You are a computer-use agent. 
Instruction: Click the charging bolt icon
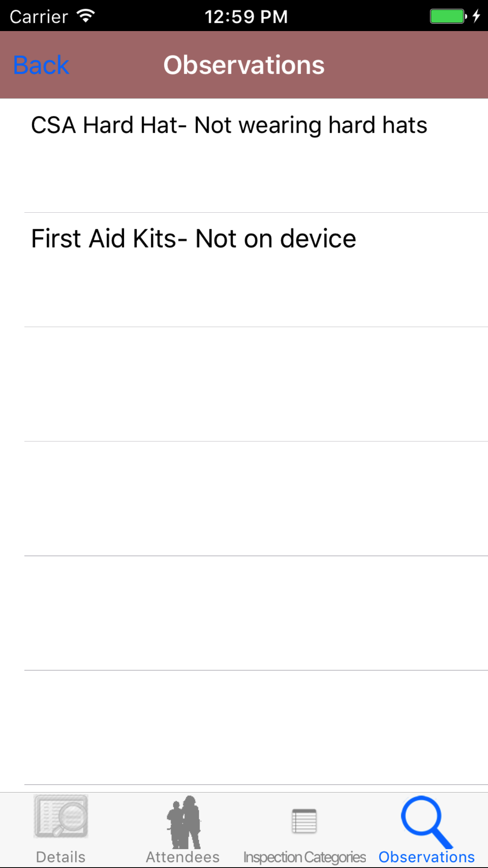tap(476, 16)
